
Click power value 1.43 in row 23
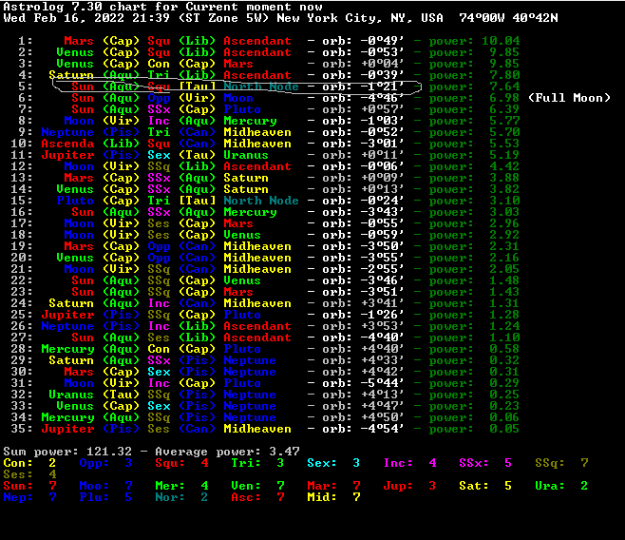[x=504, y=292]
